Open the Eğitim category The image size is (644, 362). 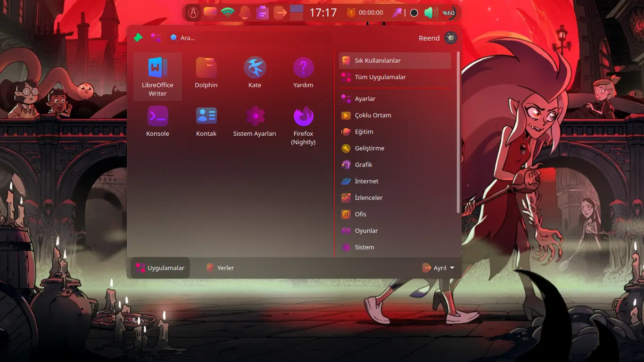395,132
